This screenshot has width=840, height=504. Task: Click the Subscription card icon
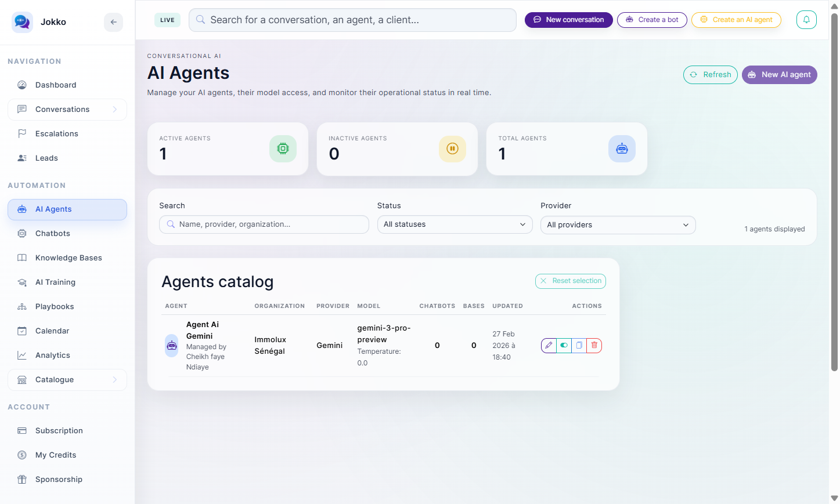[x=22, y=431]
